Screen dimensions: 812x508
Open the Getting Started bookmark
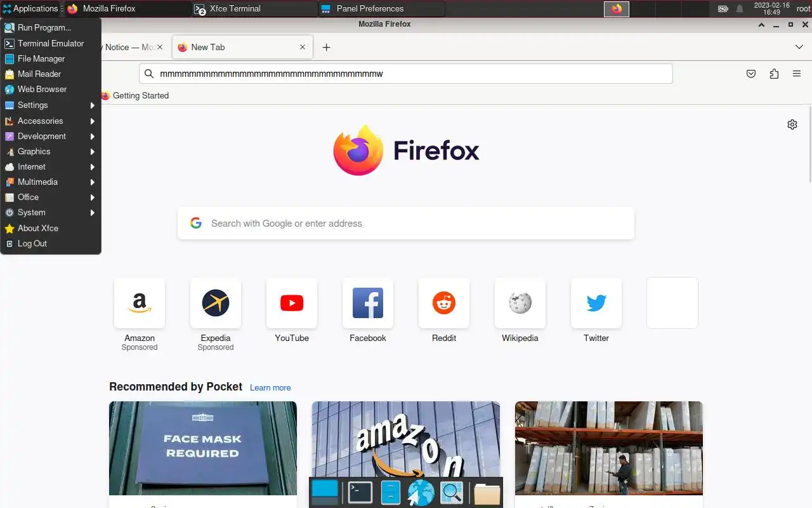click(134, 95)
